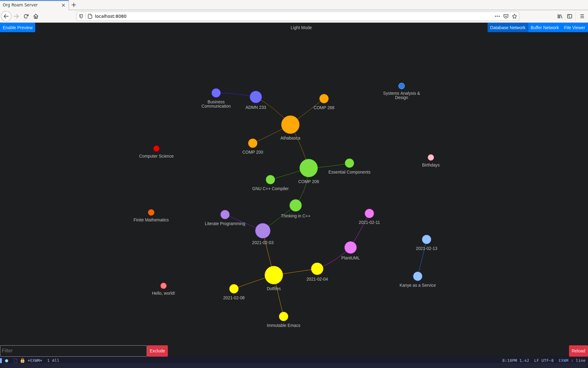Type in the Filter input field
Viewport: 588px width, 368px height.
pos(73,351)
